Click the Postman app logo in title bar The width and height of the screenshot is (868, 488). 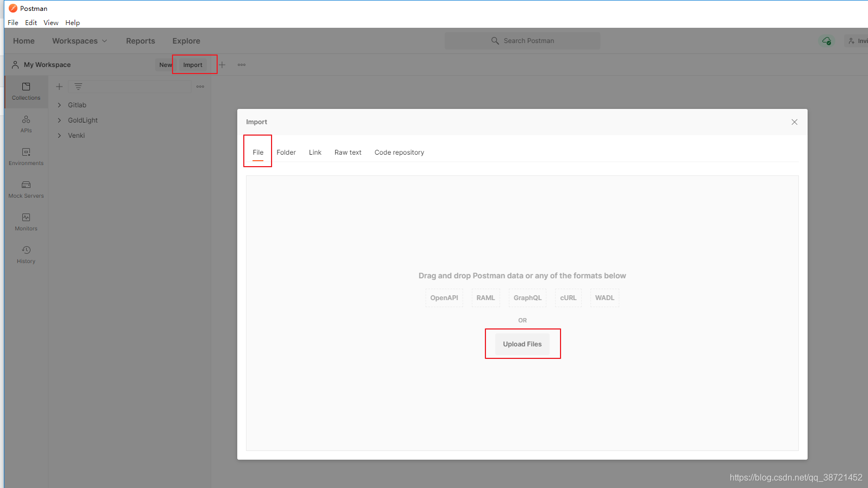pyautogui.click(x=13, y=8)
